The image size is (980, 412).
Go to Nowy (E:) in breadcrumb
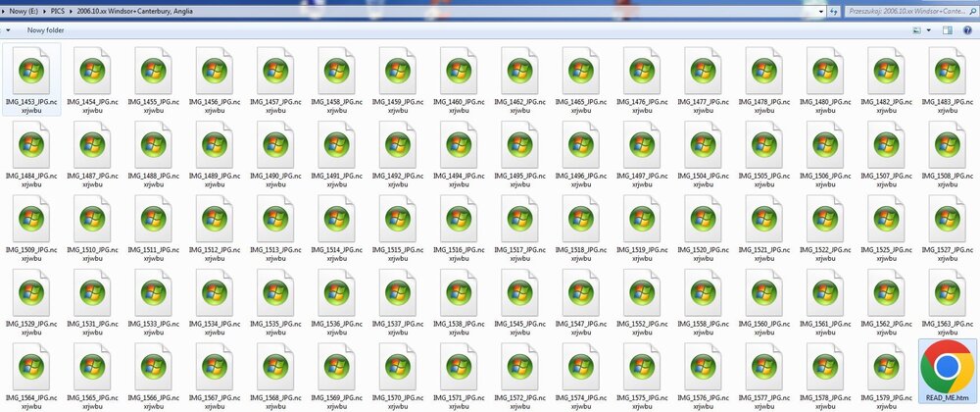pyautogui.click(x=25, y=11)
